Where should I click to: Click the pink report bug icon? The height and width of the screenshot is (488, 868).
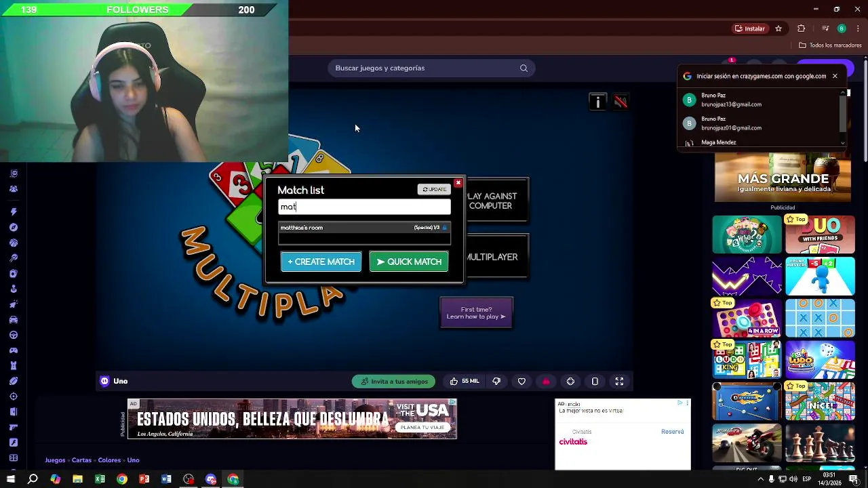[x=546, y=382]
